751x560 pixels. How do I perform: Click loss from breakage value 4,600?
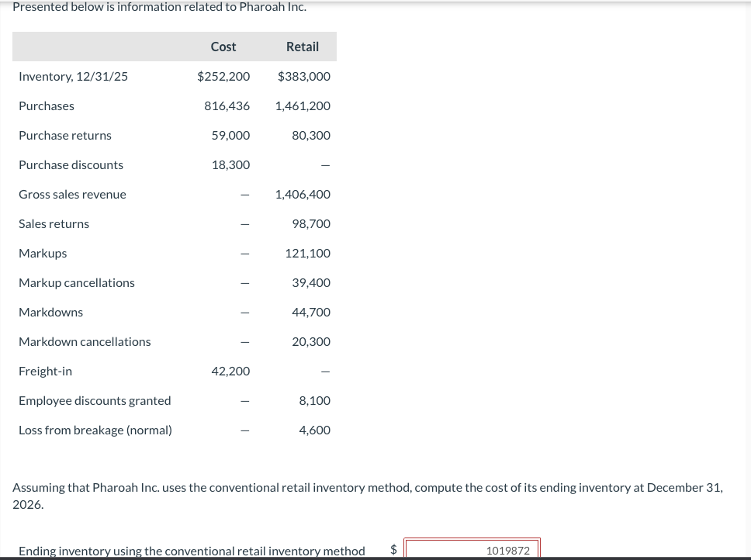click(315, 430)
